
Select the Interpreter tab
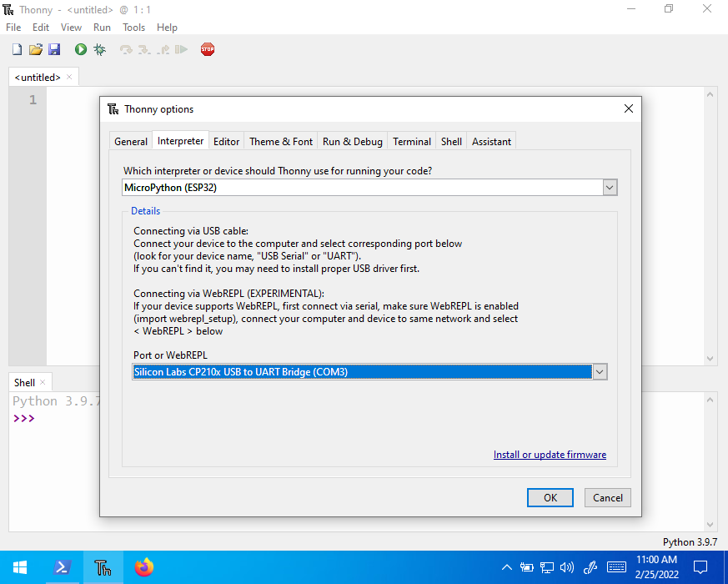tap(180, 140)
